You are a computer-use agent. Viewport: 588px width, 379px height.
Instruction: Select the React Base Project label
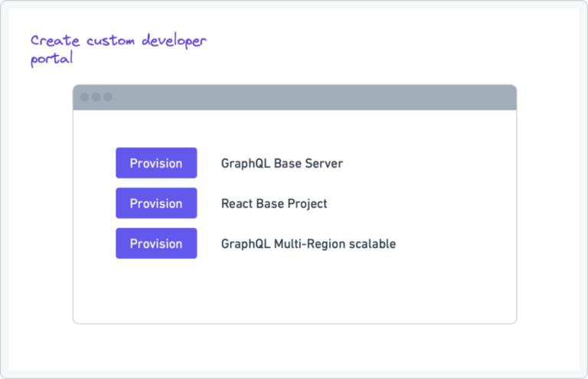tap(274, 204)
